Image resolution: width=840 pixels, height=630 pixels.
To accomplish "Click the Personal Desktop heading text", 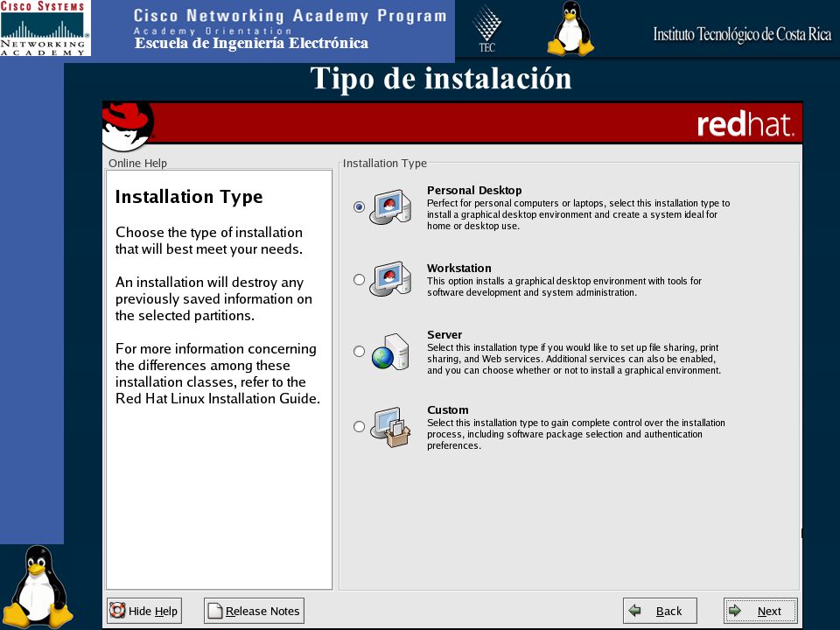I will click(474, 190).
